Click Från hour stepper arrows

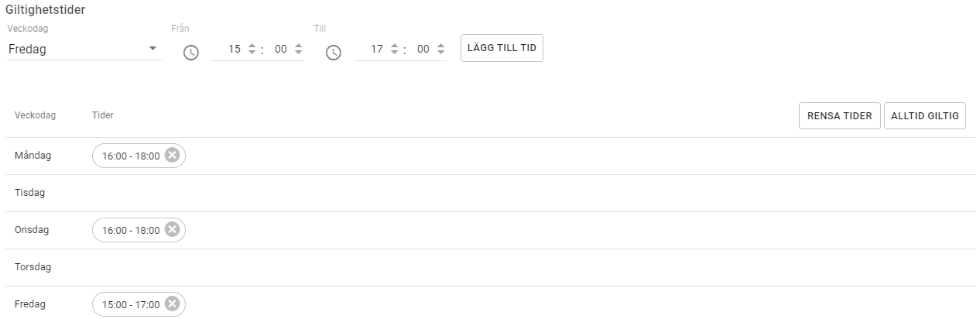click(252, 50)
